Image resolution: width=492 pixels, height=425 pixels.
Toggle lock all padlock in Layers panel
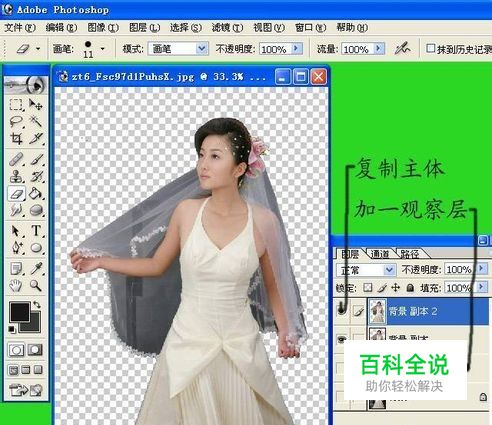coord(410,287)
